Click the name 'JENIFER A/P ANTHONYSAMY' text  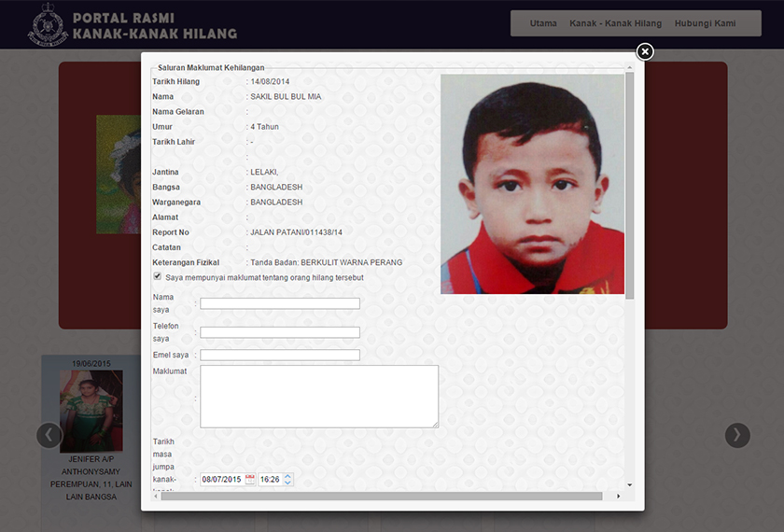click(x=91, y=465)
